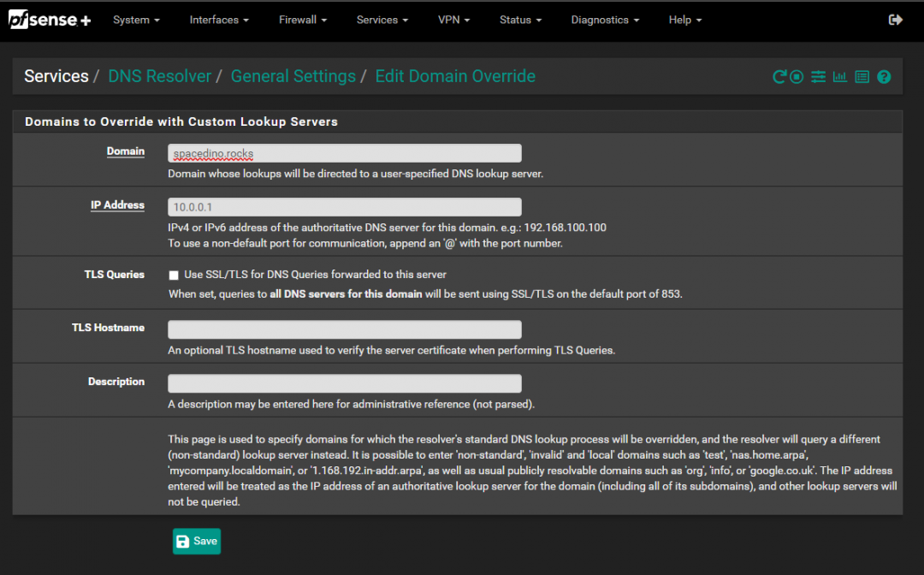This screenshot has width=924, height=575.
Task: Open the Services menu
Action: pyautogui.click(x=382, y=20)
